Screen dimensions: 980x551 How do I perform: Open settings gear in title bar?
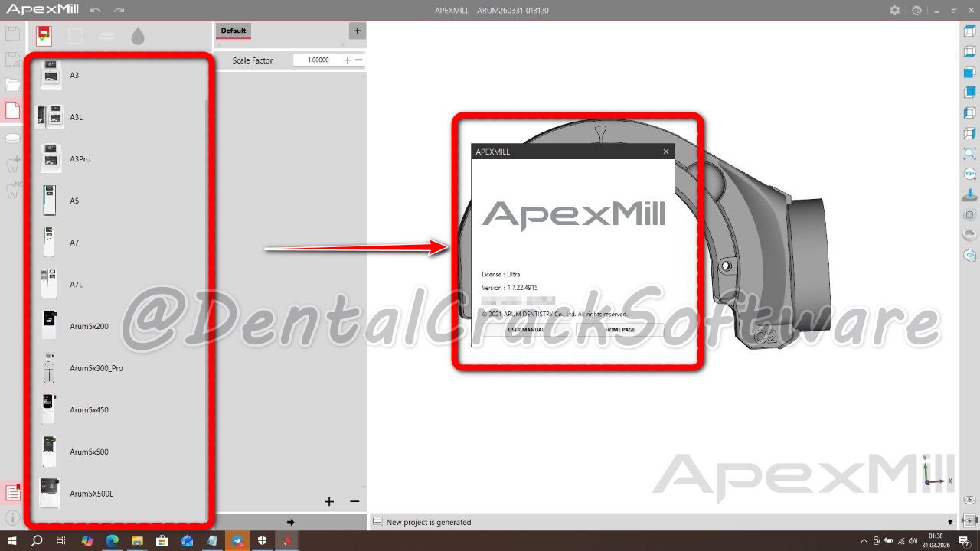click(x=895, y=10)
